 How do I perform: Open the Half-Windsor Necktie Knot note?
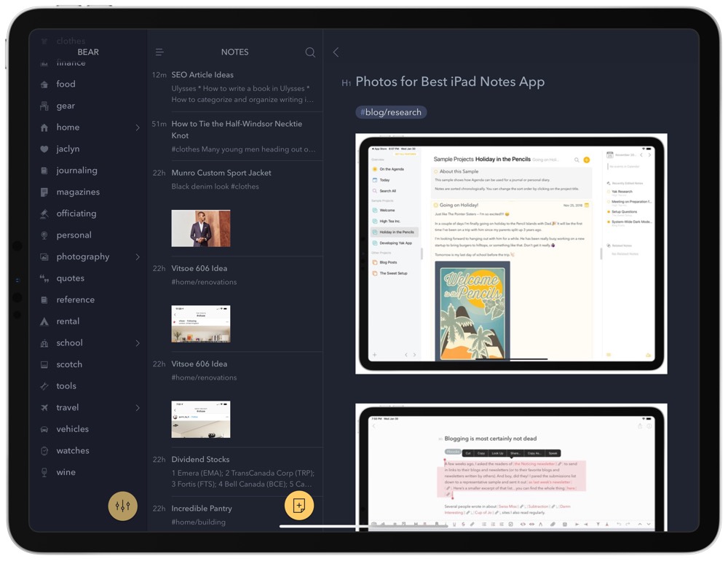(x=235, y=136)
